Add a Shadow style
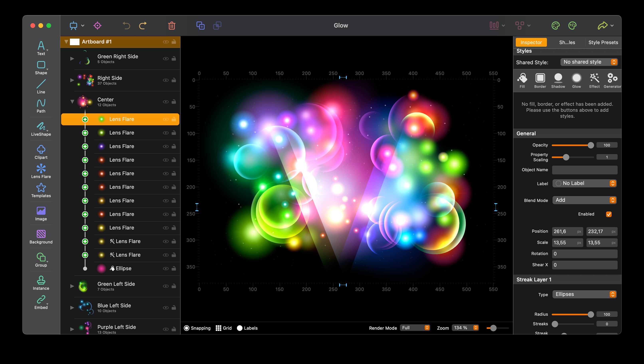The image size is (644, 364). 558,80
